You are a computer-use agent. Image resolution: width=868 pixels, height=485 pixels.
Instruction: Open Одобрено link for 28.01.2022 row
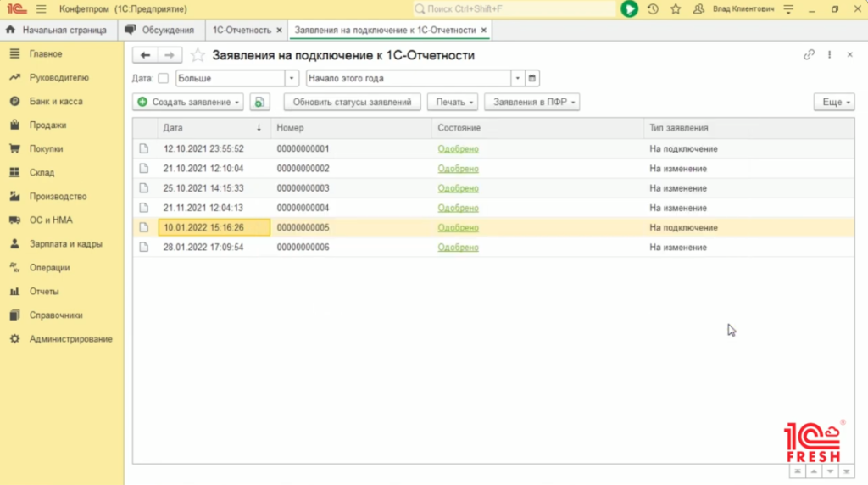[x=458, y=248]
